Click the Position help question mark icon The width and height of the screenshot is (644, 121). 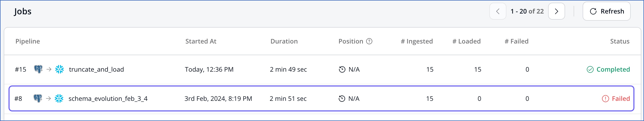[369, 41]
